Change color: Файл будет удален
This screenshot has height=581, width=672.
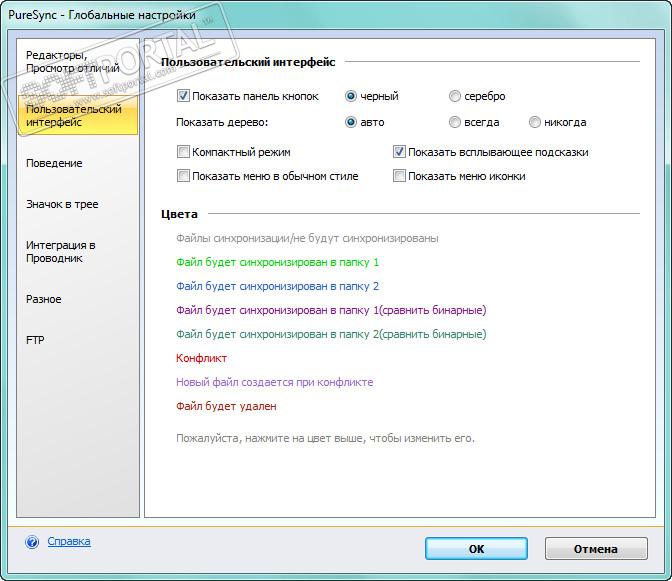(x=226, y=406)
